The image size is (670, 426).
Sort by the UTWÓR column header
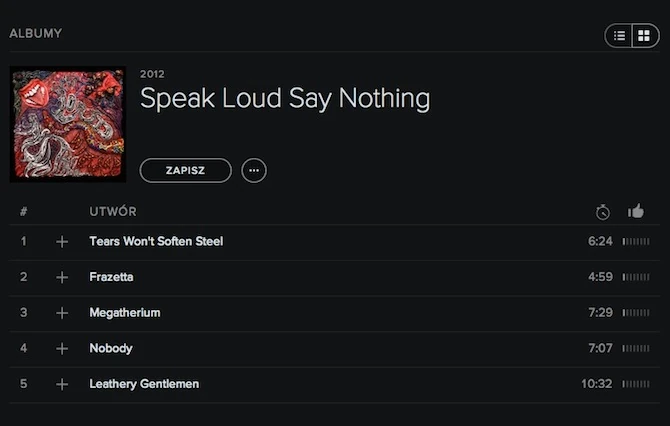[113, 211]
